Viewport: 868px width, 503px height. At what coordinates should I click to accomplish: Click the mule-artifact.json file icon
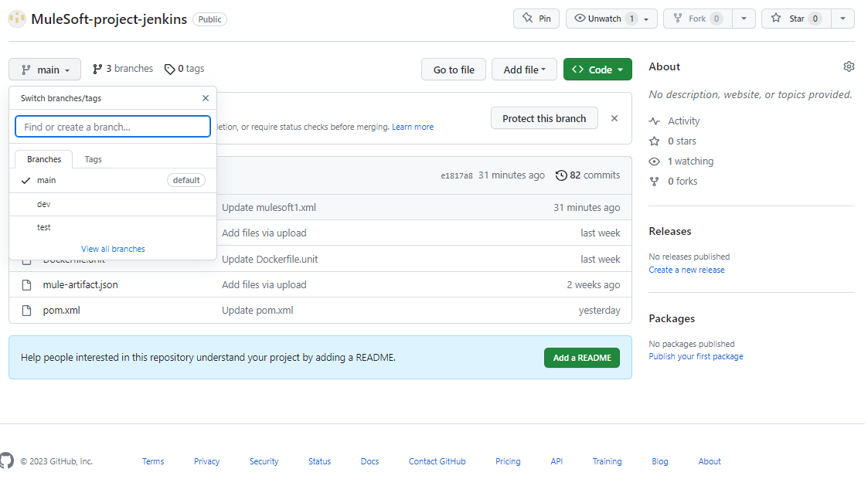(x=26, y=285)
